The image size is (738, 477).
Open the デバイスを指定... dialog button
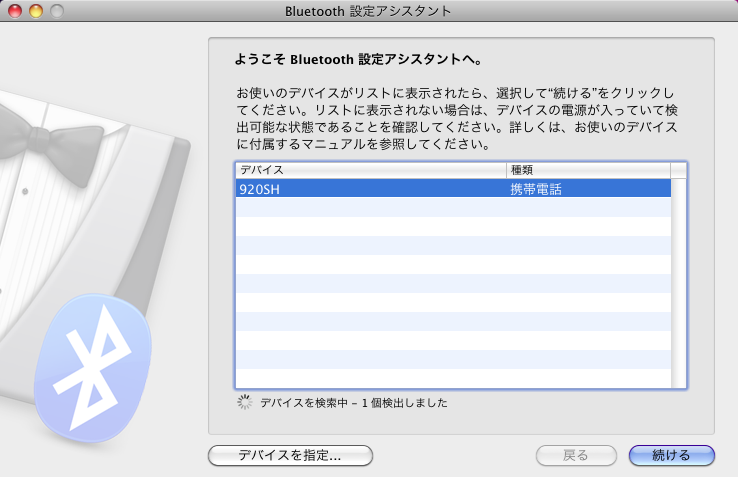290,455
